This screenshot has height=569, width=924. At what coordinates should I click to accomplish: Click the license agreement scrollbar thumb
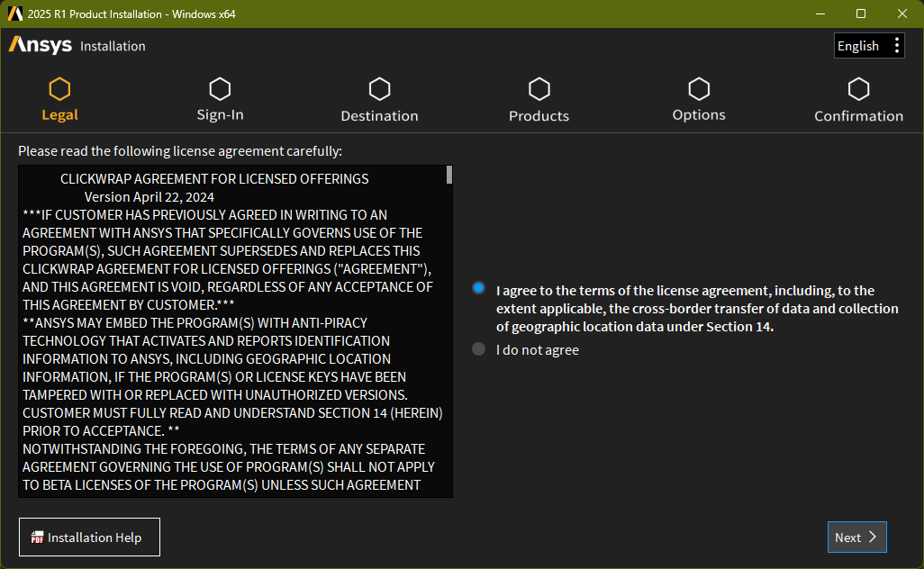coord(448,175)
